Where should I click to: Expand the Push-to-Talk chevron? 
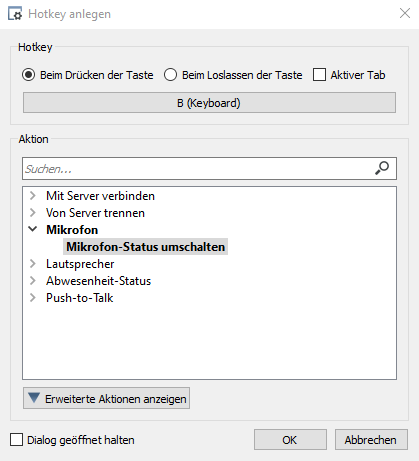tap(33, 297)
